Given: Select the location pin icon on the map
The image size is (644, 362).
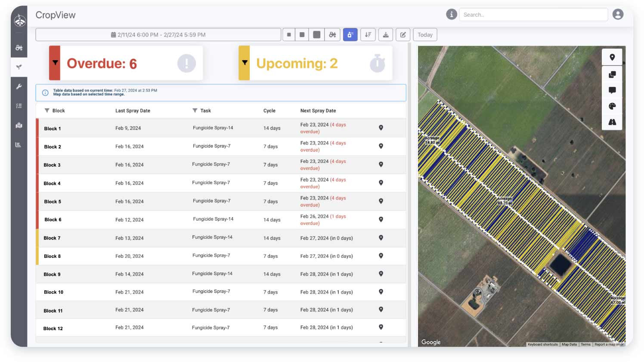Looking at the screenshot, I should click(x=612, y=56).
